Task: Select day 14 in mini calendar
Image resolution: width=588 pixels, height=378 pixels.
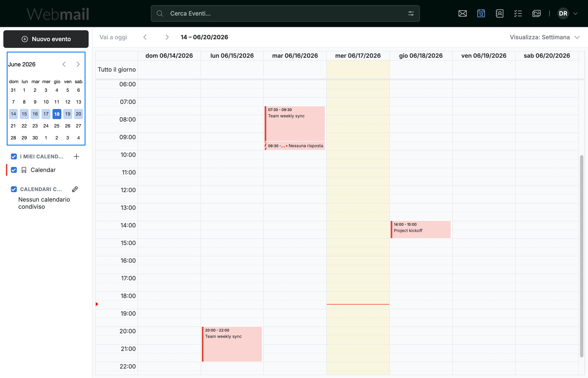Action: [x=13, y=114]
